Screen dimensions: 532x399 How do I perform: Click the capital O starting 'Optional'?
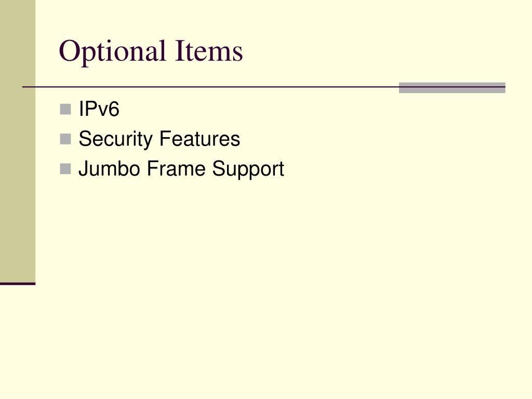point(69,50)
